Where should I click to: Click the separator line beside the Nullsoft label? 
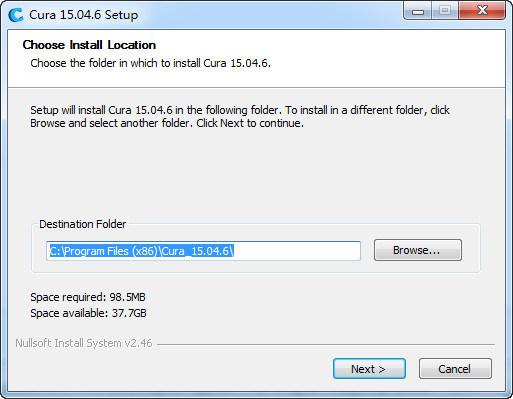pos(326,344)
